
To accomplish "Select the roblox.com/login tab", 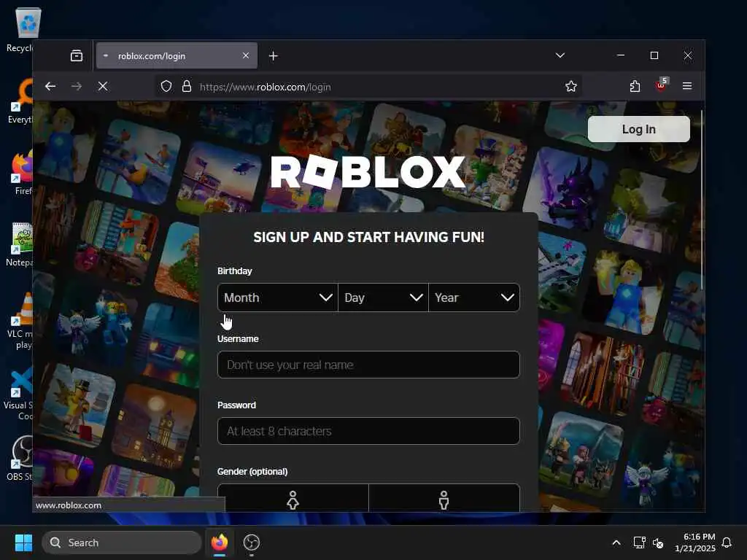I will pos(177,55).
